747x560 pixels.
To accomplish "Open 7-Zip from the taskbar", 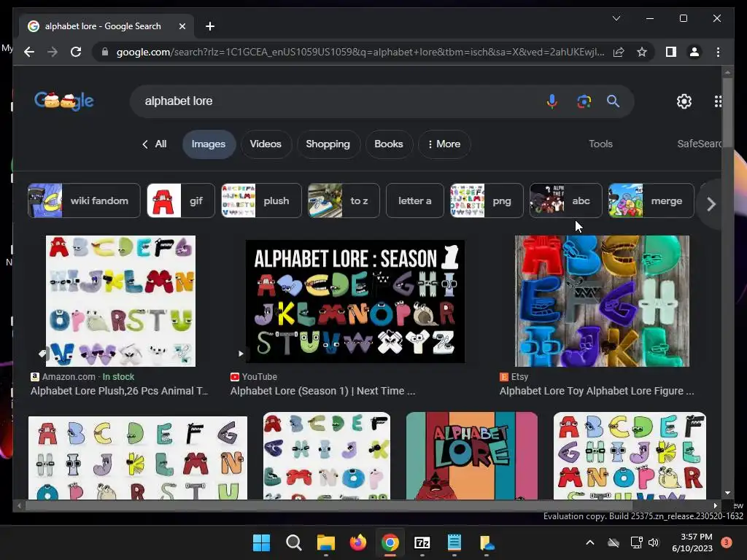I will tap(422, 542).
